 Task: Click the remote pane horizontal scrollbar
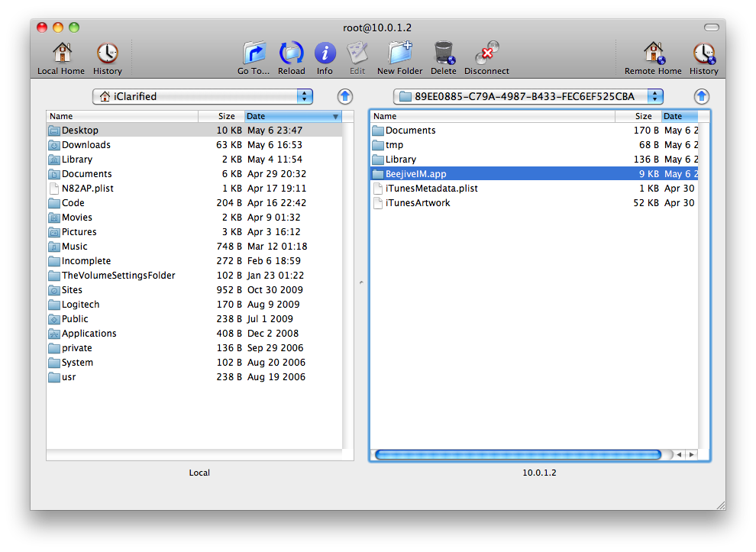coord(518,454)
